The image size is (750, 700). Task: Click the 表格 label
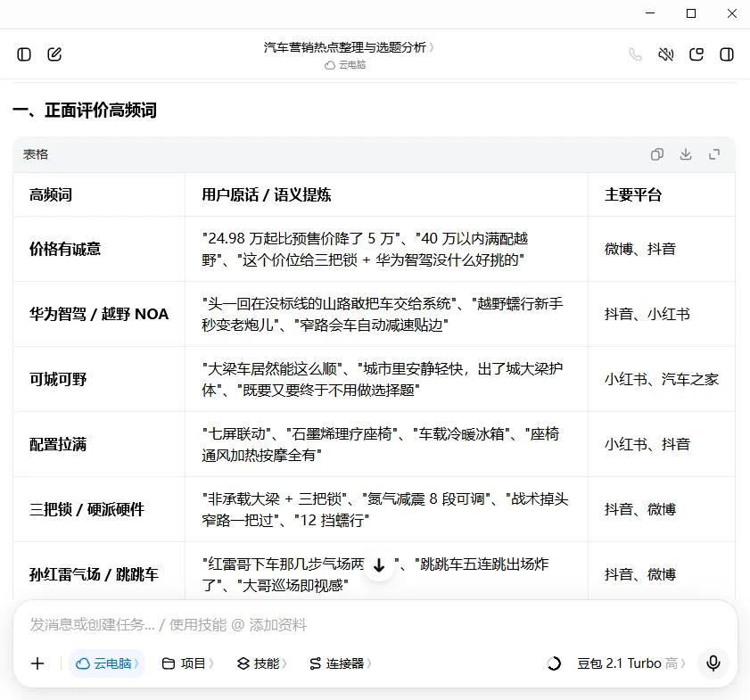point(36,154)
